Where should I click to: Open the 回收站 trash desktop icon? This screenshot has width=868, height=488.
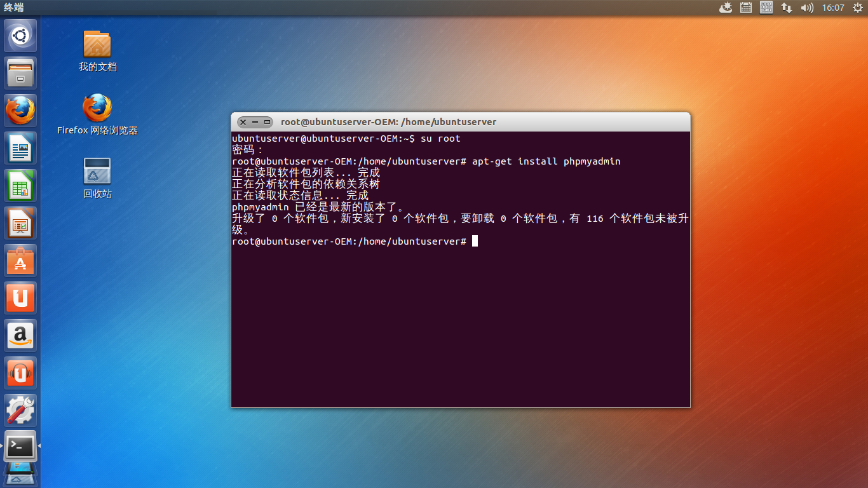coord(97,178)
